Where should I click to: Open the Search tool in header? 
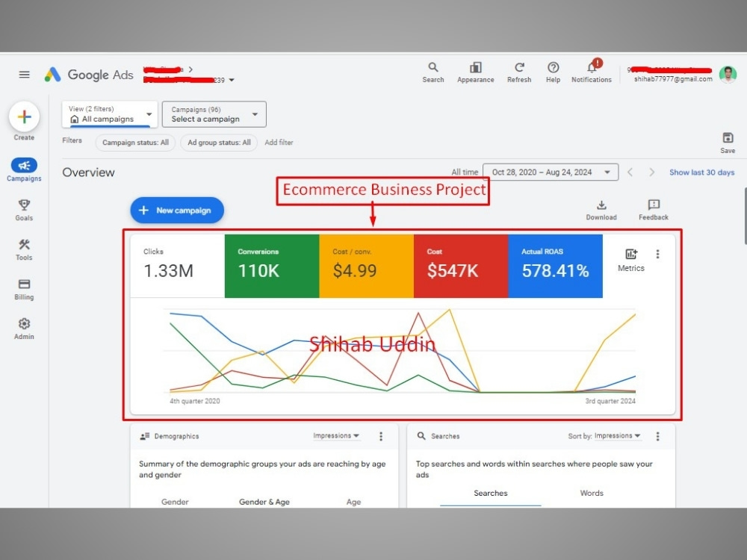coord(433,72)
